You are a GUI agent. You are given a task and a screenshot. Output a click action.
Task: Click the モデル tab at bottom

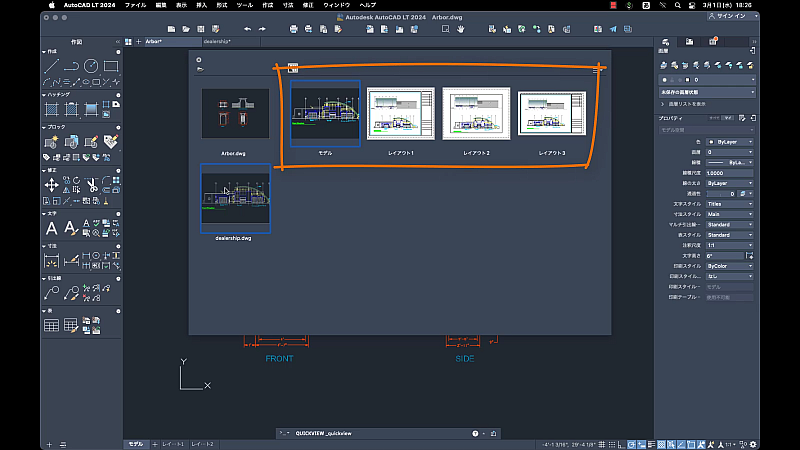point(136,444)
